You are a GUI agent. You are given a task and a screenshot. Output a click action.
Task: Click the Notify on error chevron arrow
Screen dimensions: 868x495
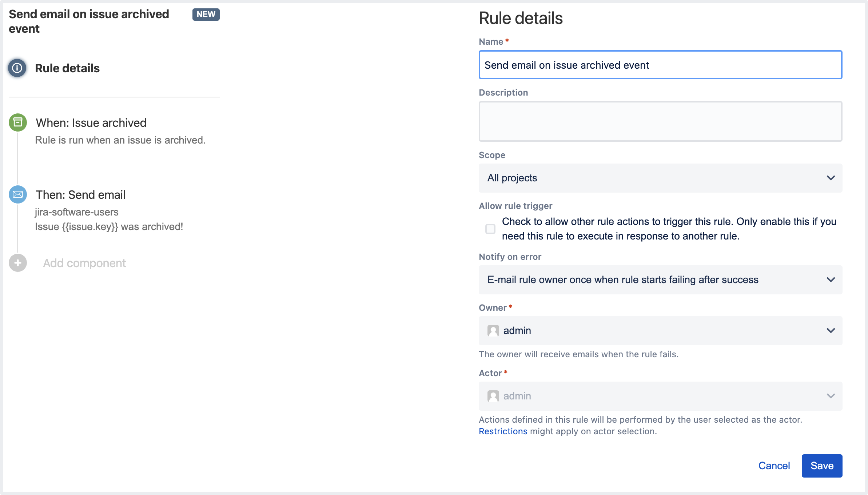pyautogui.click(x=831, y=280)
